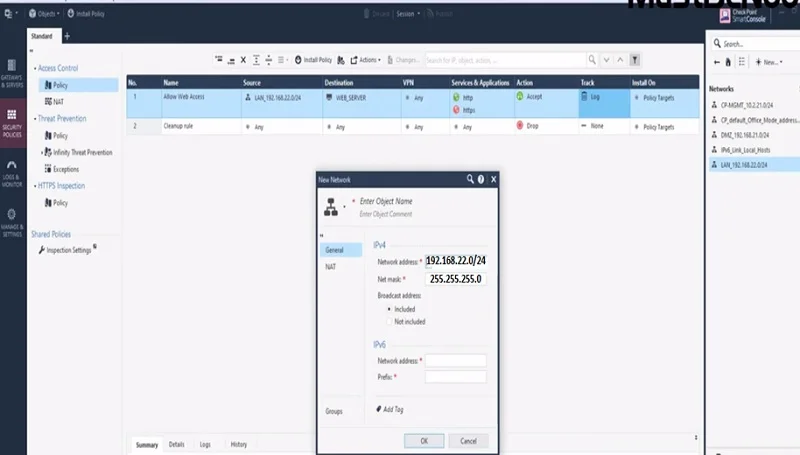Image resolution: width=800 pixels, height=455 pixels.
Task: Switch to the Logs tab at the bottom
Action: point(204,444)
